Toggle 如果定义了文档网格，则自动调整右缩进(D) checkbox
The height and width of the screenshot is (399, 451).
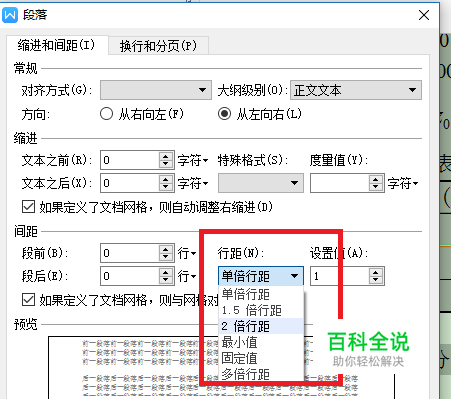click(x=28, y=207)
